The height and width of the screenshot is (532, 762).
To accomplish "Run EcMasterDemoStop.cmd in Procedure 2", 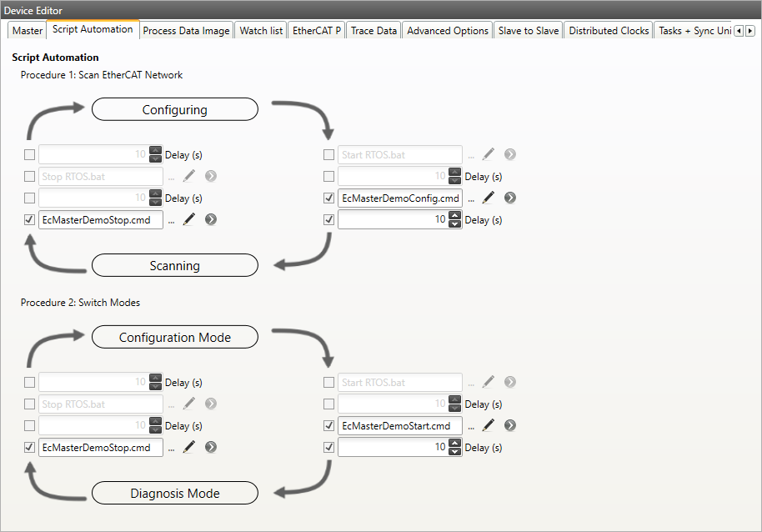I will 211,447.
